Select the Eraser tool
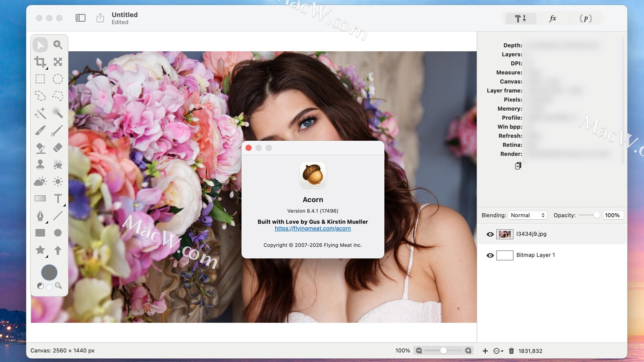Image resolution: width=644 pixels, height=362 pixels. [58, 147]
